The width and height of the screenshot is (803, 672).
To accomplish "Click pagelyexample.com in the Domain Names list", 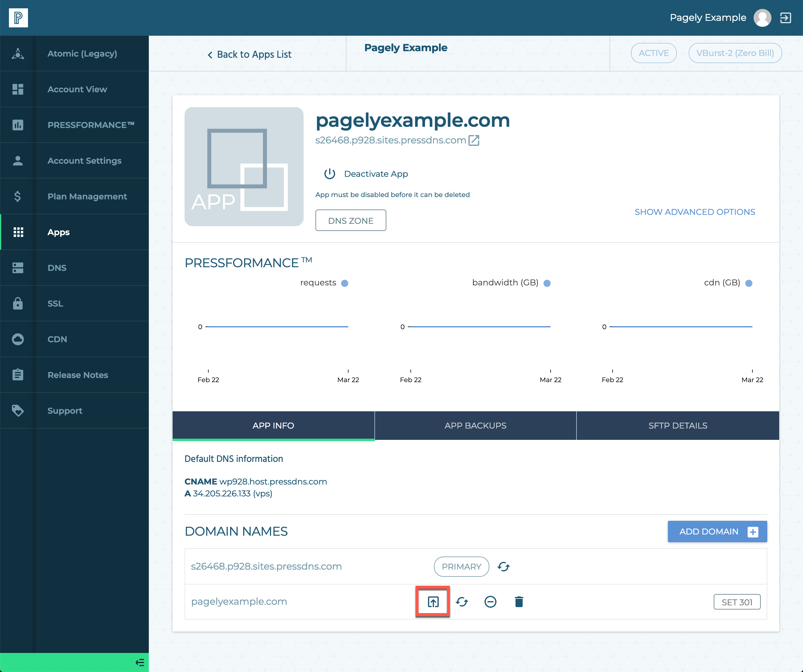I will 239,602.
